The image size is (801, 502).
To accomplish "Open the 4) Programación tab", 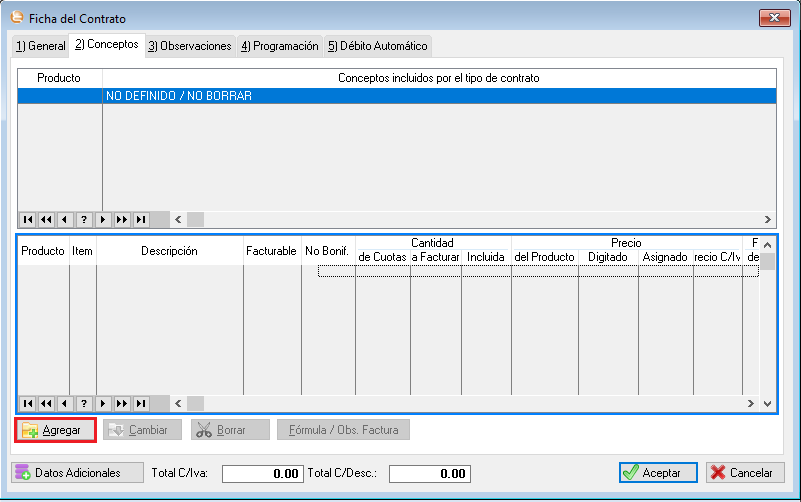I will pos(279,46).
